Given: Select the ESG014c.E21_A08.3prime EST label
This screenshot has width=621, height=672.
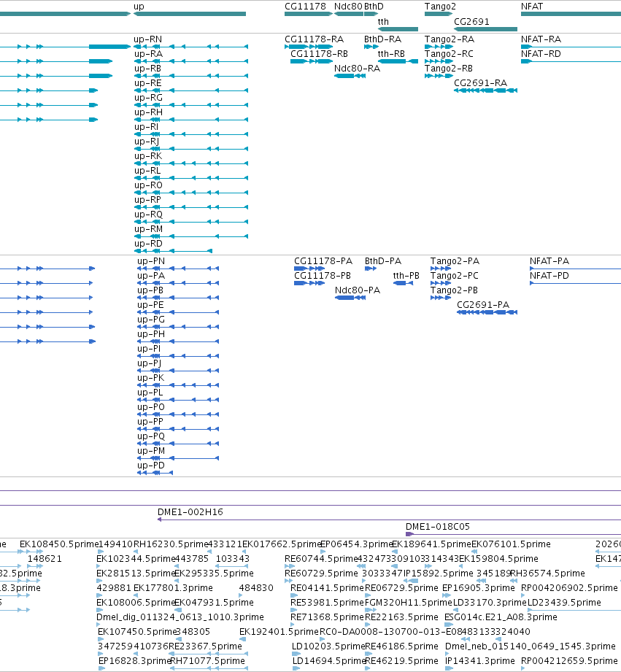Looking at the screenshot, I should (501, 617).
